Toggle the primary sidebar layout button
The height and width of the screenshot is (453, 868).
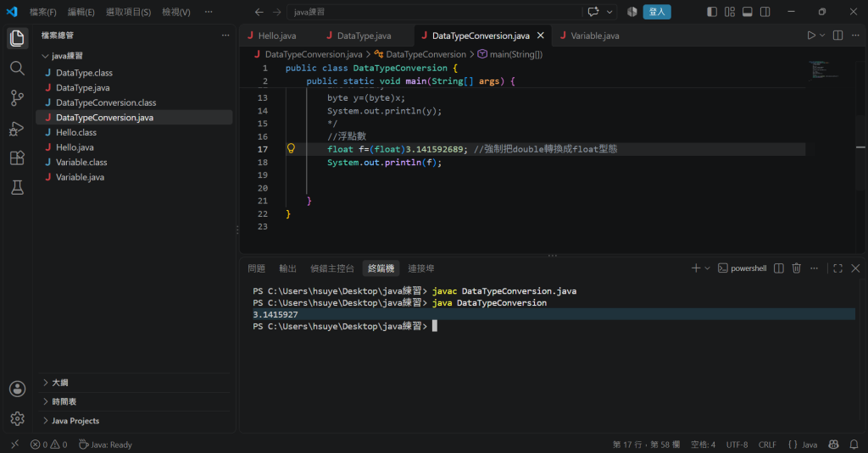click(x=712, y=12)
